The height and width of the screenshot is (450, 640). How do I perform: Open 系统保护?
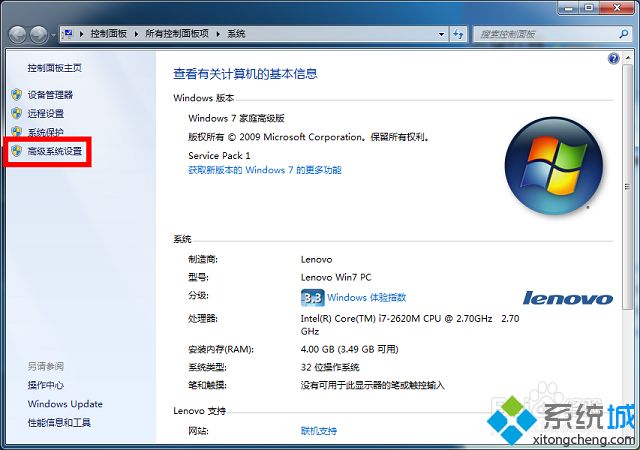coord(46,132)
